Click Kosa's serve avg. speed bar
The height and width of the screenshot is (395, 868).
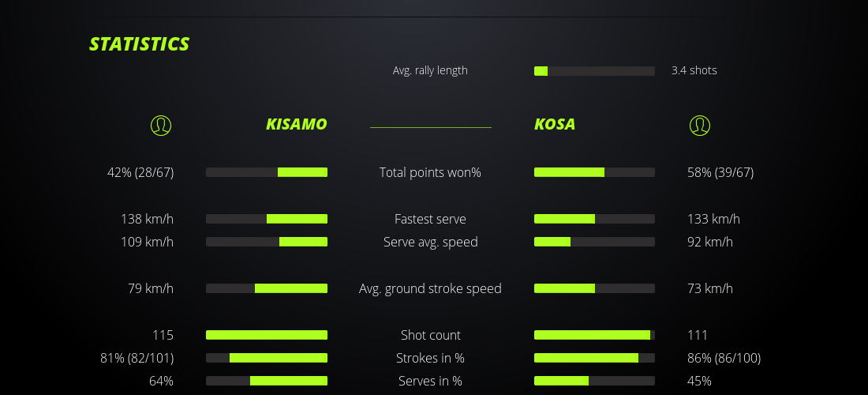(x=594, y=242)
